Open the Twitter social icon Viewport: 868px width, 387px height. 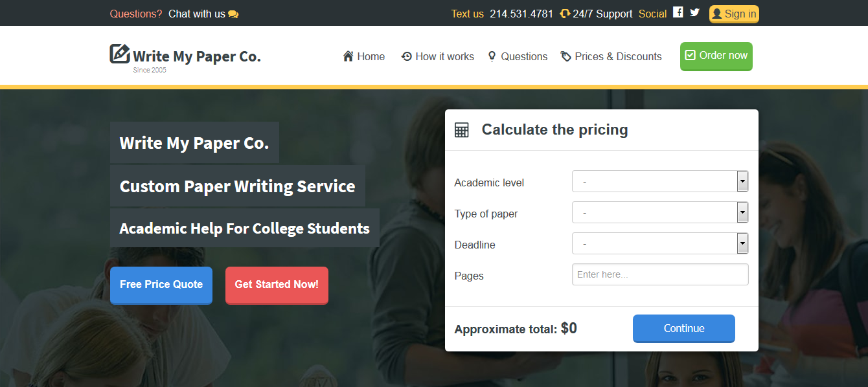click(x=694, y=12)
